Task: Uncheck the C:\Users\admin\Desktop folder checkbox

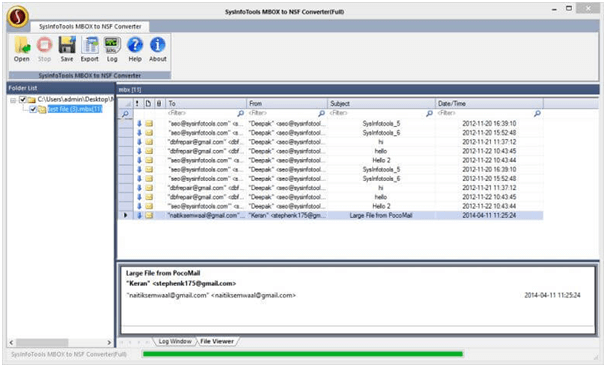Action: point(23,100)
